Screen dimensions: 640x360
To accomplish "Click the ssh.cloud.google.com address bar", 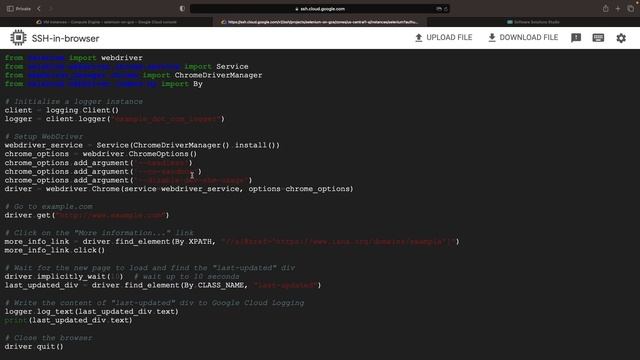I will coord(320,9).
